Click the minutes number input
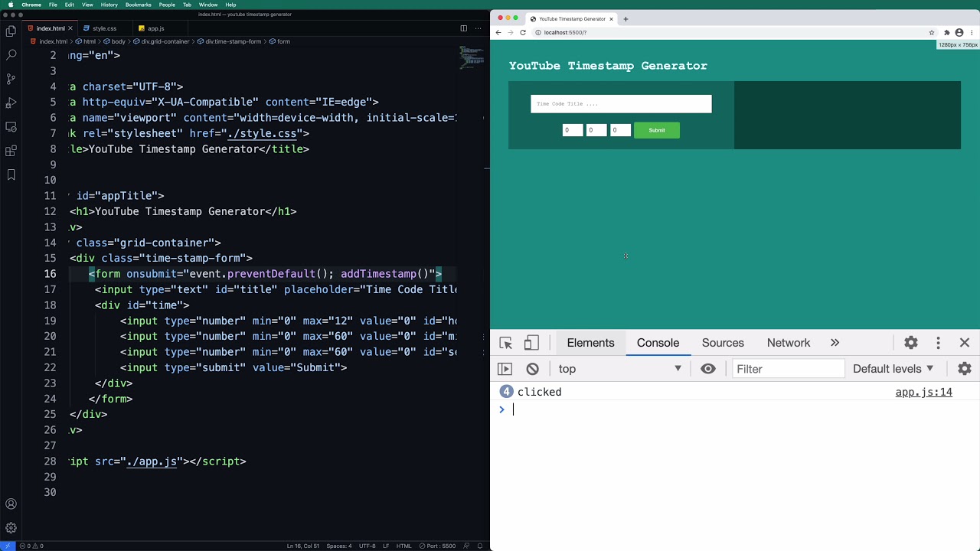Image resolution: width=980 pixels, height=551 pixels. click(596, 130)
